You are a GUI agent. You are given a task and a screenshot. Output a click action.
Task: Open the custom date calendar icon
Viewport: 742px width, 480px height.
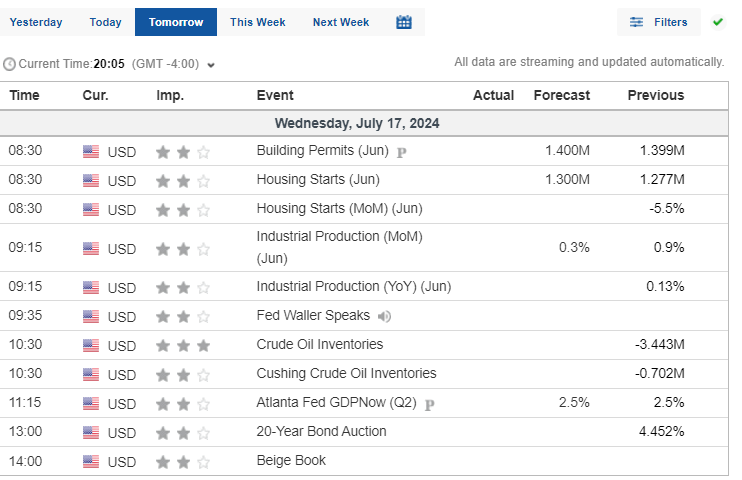tap(404, 22)
